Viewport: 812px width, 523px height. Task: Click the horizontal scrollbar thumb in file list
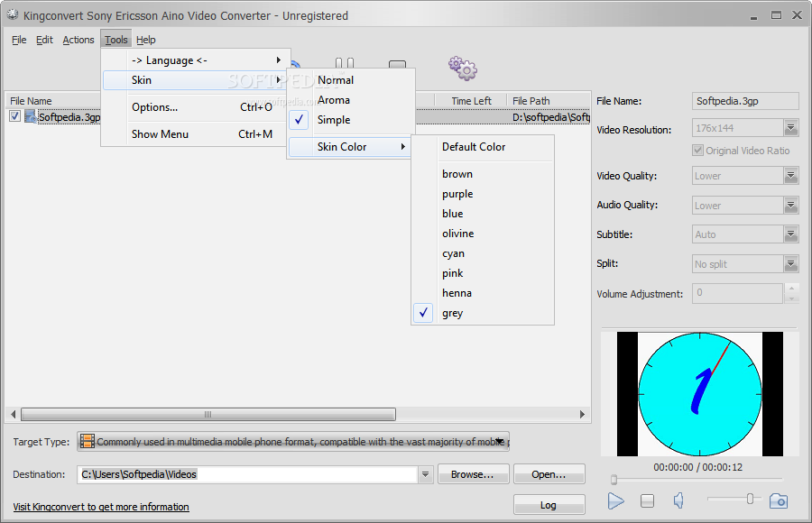pos(208,414)
